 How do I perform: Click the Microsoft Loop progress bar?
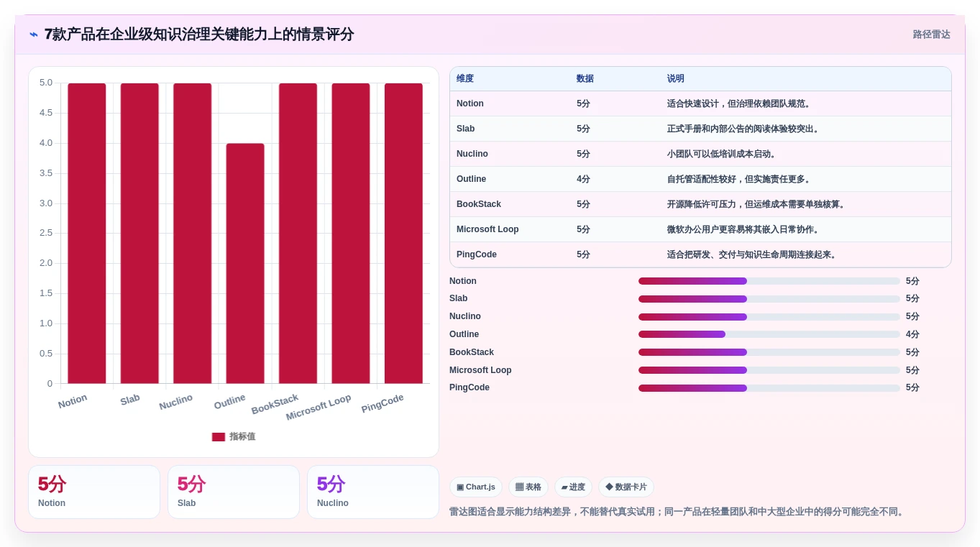[769, 370]
